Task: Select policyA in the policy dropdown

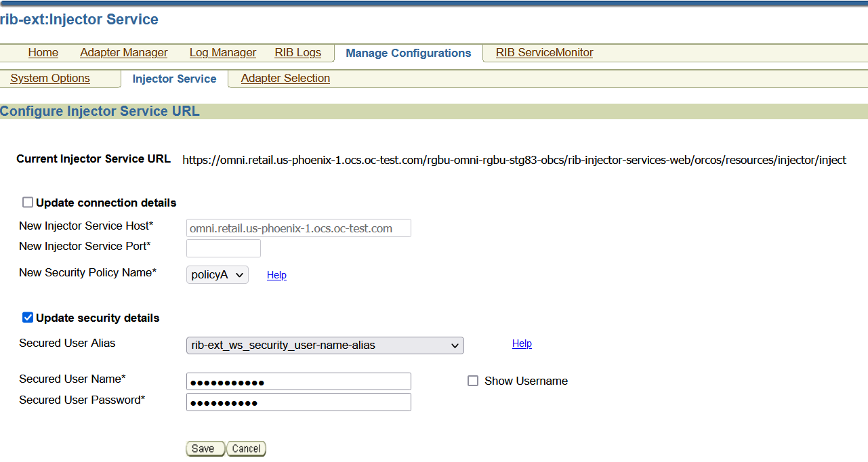Action: point(211,274)
